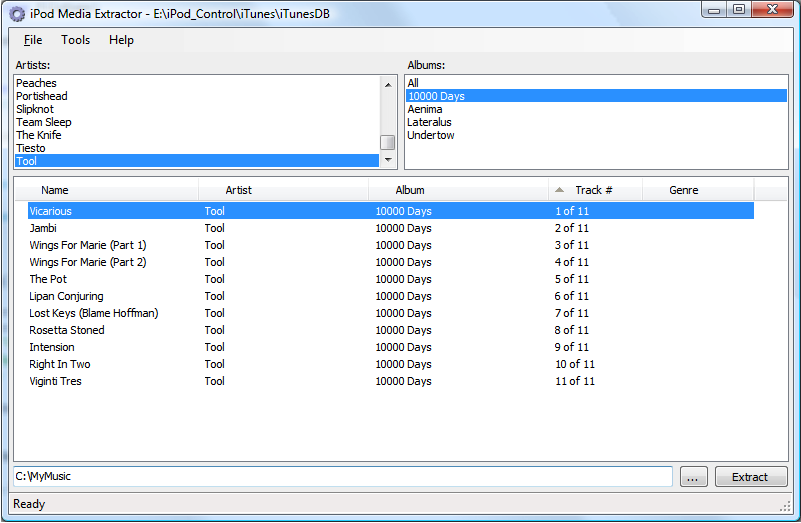The width and height of the screenshot is (801, 523).
Task: Sort by the Track # column header
Action: [595, 190]
